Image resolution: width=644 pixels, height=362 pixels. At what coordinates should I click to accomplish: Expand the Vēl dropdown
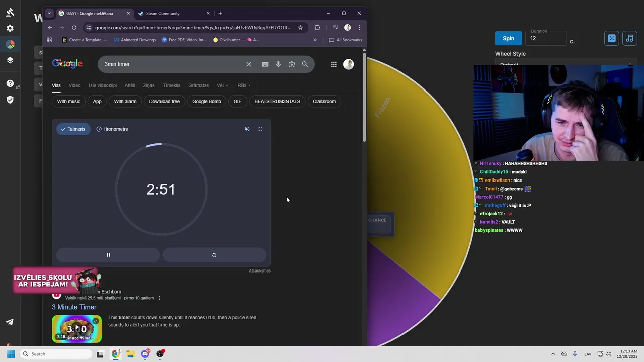coord(222,85)
